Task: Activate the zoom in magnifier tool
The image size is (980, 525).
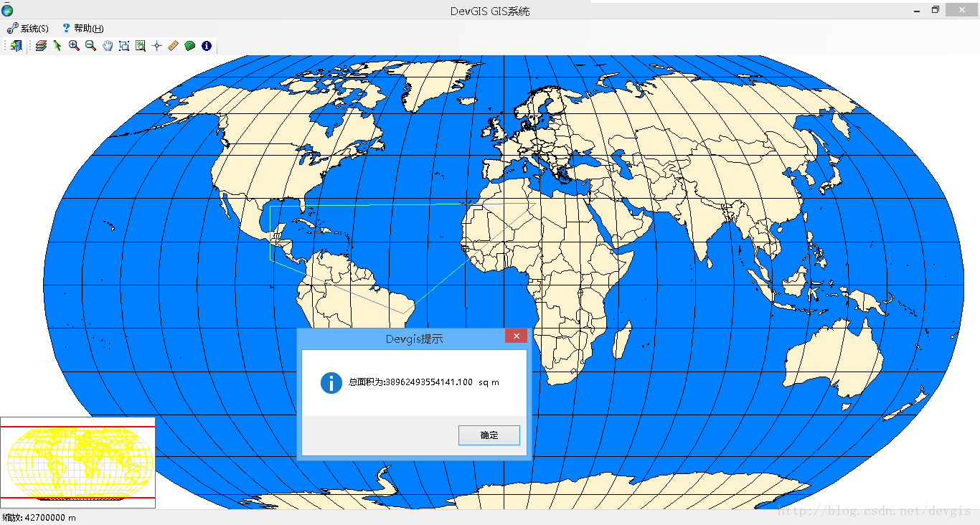Action: click(x=74, y=46)
